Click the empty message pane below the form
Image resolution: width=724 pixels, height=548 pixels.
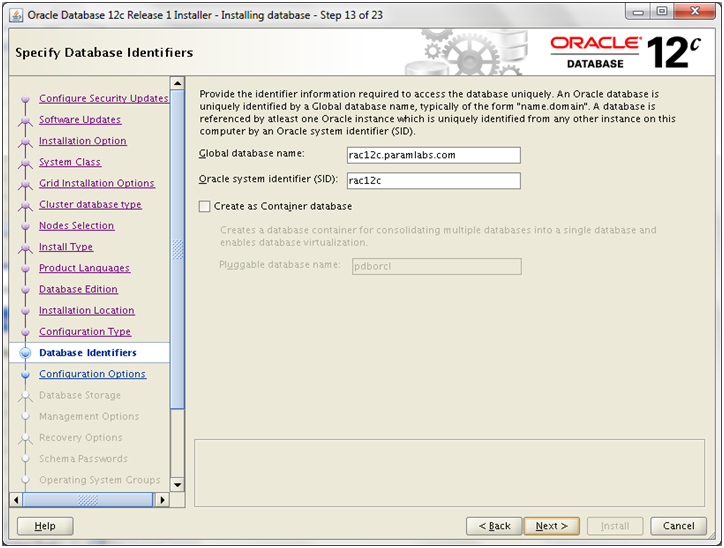[450, 473]
